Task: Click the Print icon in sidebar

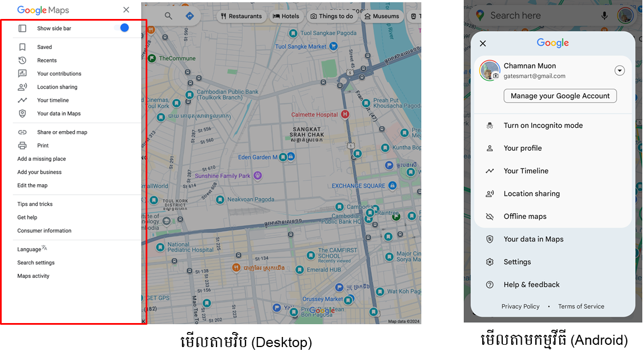Action: [x=22, y=146]
